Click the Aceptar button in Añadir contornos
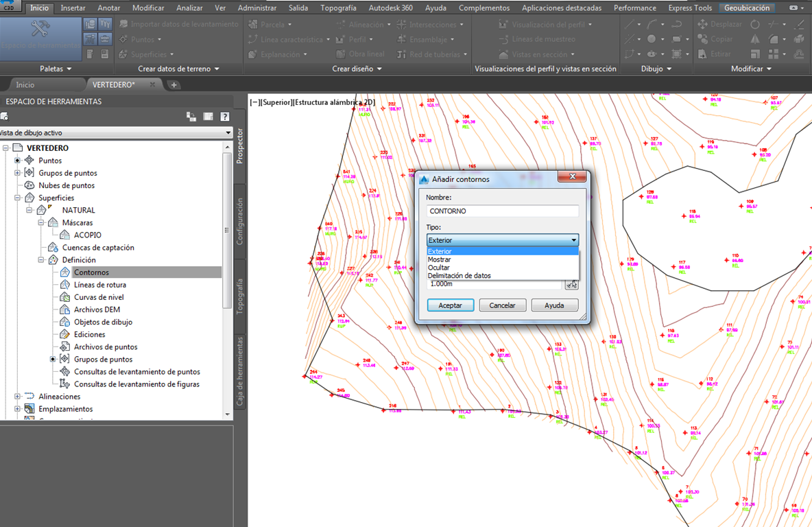The height and width of the screenshot is (527, 812). pos(450,305)
